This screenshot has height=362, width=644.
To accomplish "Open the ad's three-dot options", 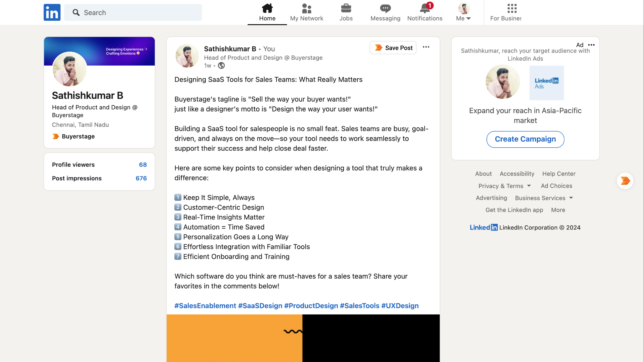I will click(591, 45).
